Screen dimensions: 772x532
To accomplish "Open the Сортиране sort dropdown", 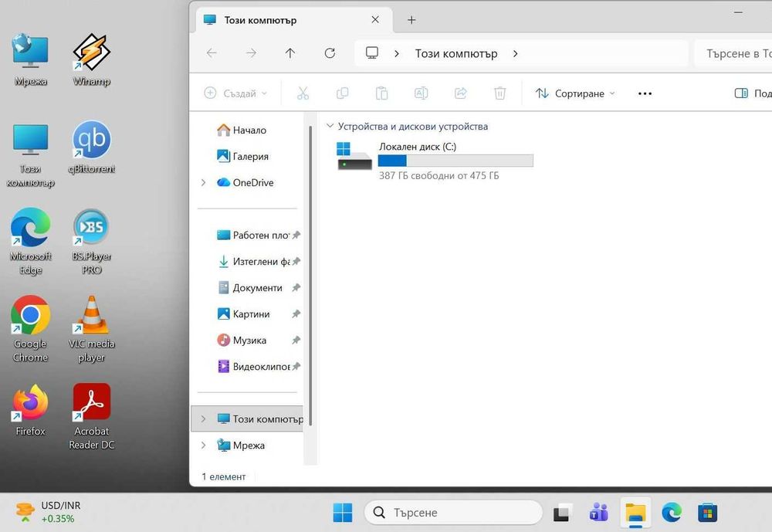I will coord(575,93).
